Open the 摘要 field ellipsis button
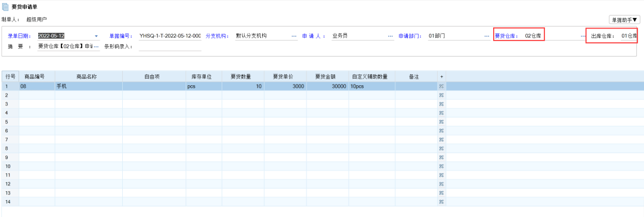Viewport: 644px width, 217px height. (x=97, y=46)
